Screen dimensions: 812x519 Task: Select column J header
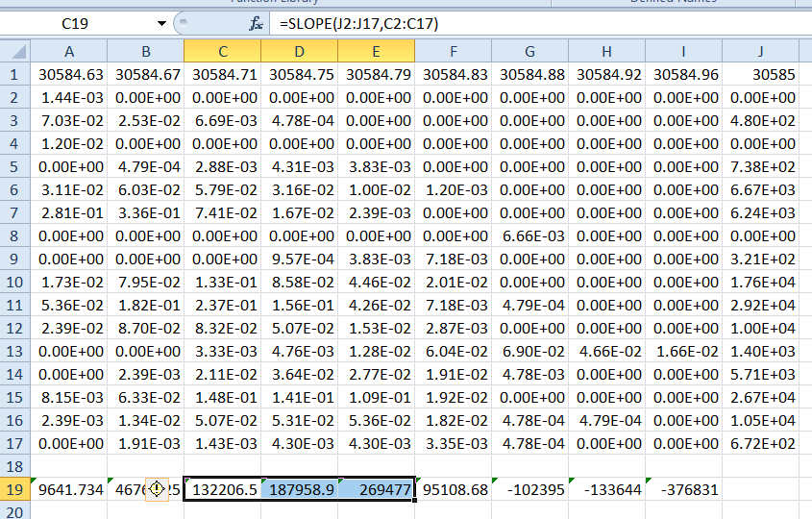(760, 51)
